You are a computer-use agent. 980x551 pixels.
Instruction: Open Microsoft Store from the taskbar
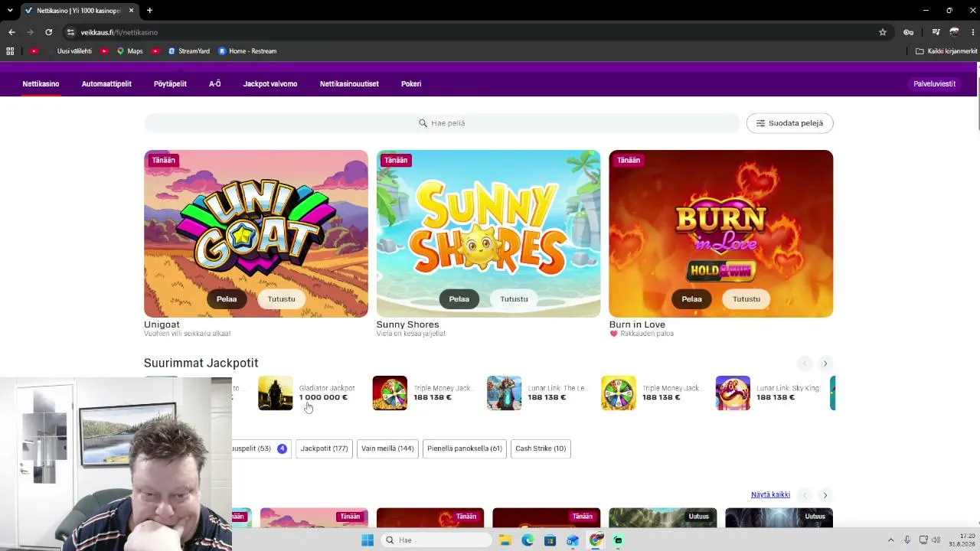(x=550, y=540)
